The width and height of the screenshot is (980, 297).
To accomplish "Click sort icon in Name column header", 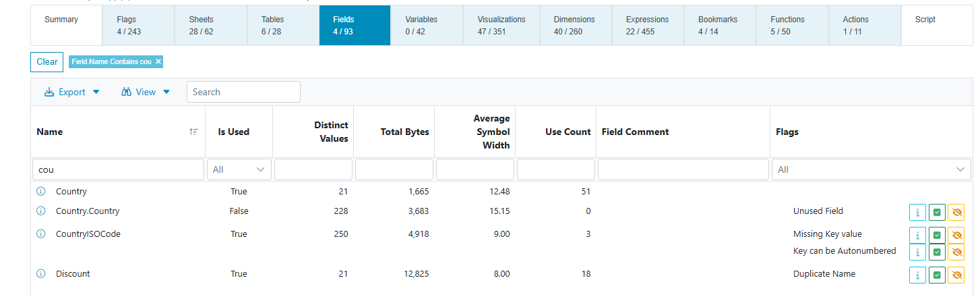I will 194,132.
